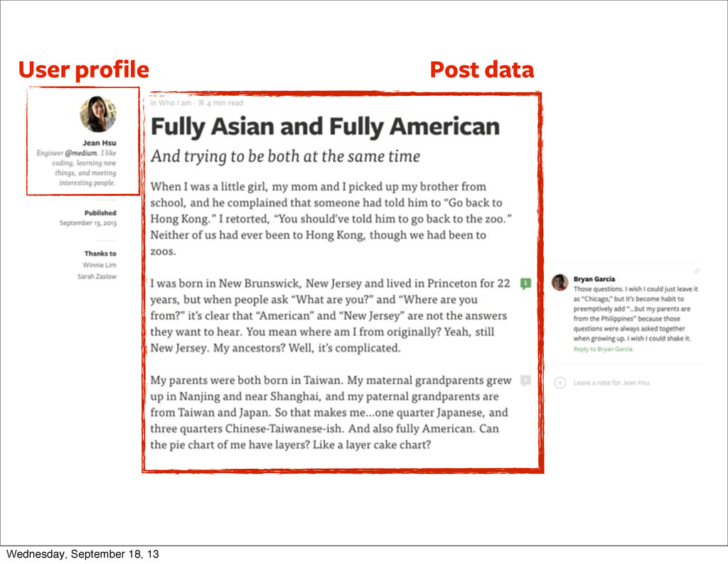Click the '4 min read' label
Screen dimensions: 728x564
tap(225, 103)
